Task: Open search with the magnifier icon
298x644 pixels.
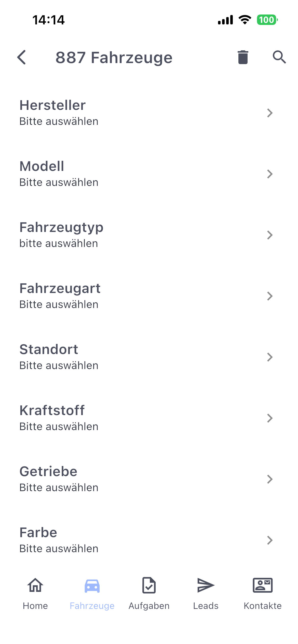Action: 279,57
